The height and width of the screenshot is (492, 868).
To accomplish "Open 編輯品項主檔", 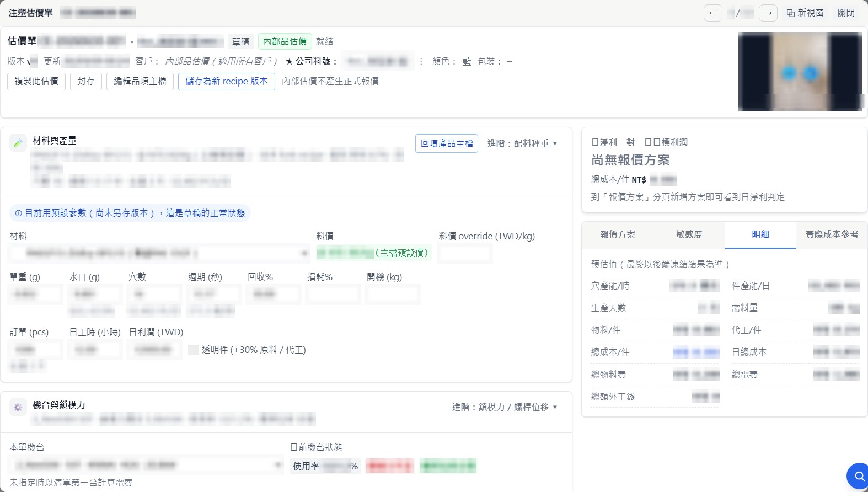I will (140, 81).
